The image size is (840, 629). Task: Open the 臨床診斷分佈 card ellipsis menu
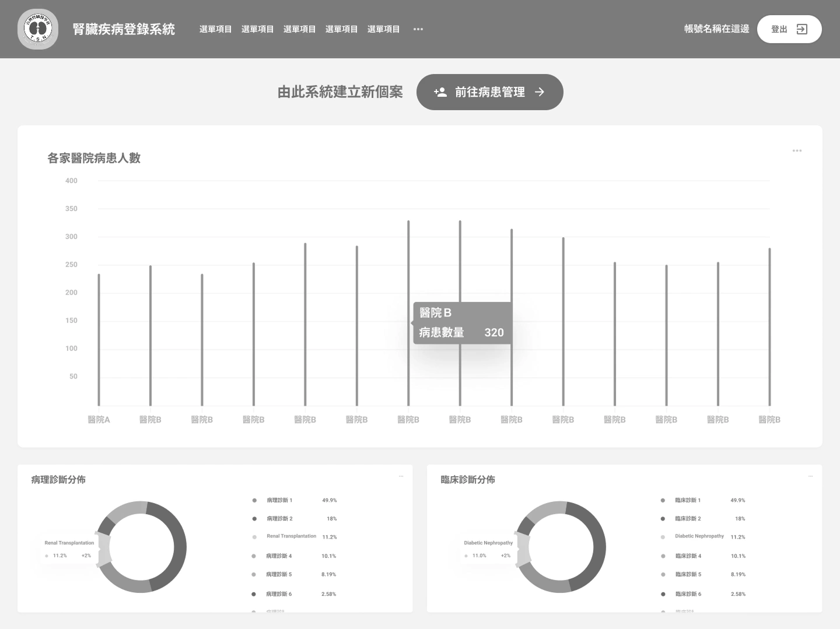tap(810, 476)
